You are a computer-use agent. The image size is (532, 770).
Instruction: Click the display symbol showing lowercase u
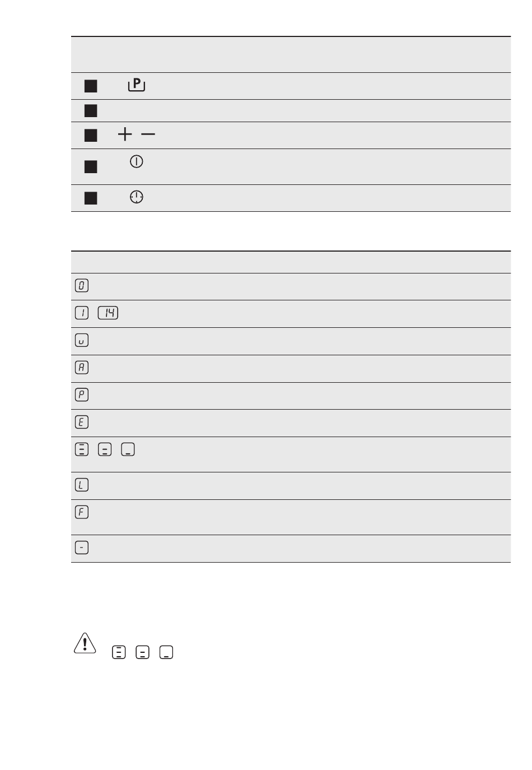pyautogui.click(x=82, y=340)
